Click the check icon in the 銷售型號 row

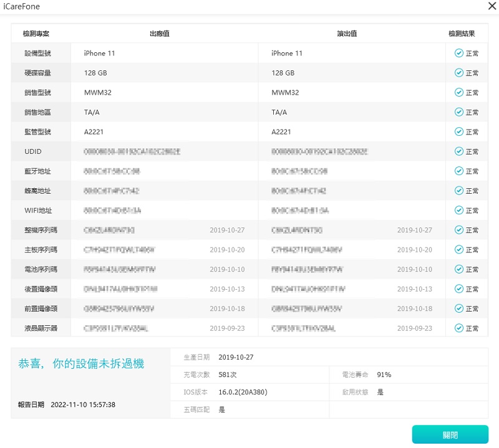(458, 92)
